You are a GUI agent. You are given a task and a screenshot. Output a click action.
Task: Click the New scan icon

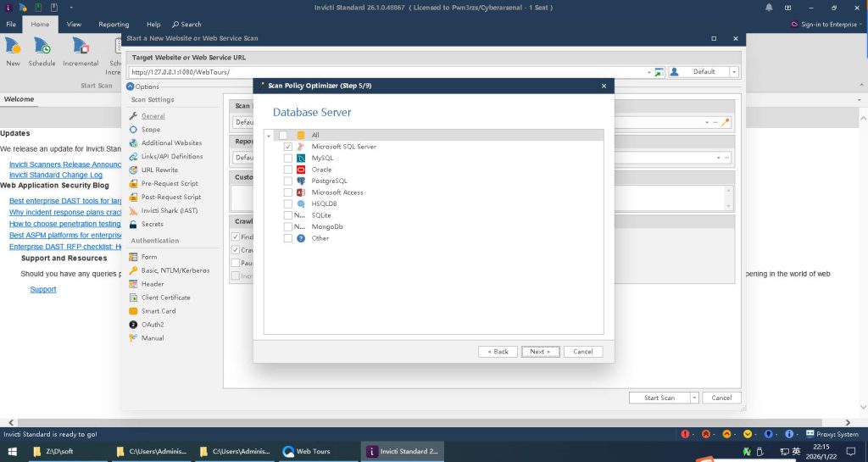[x=13, y=47]
